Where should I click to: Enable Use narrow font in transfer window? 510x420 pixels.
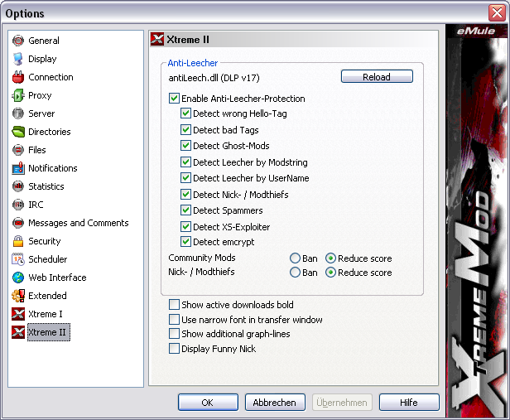[174, 320]
